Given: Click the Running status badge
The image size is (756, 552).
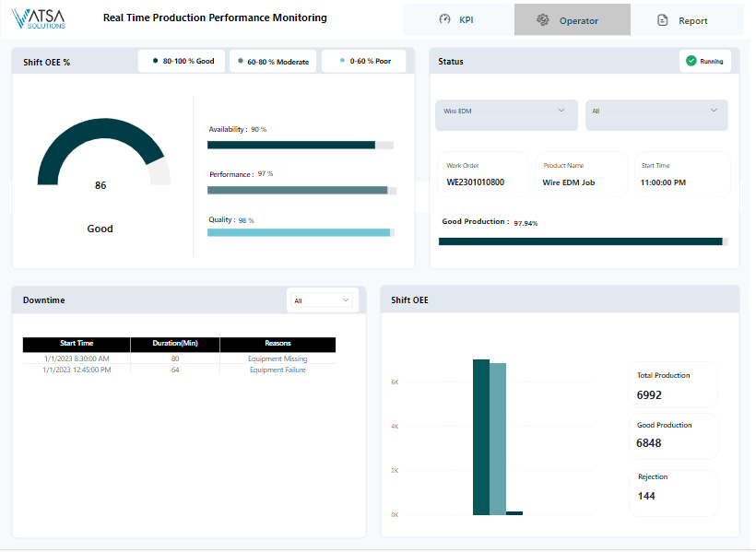Looking at the screenshot, I should (705, 61).
